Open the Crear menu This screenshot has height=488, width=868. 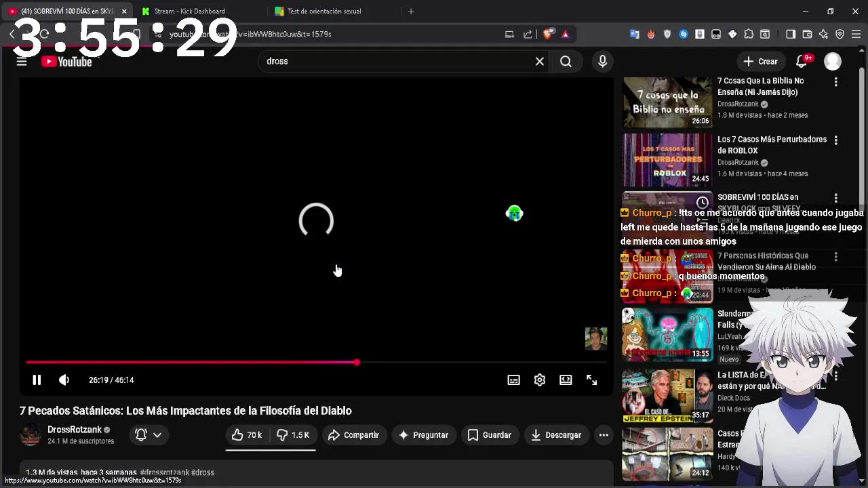pos(760,62)
